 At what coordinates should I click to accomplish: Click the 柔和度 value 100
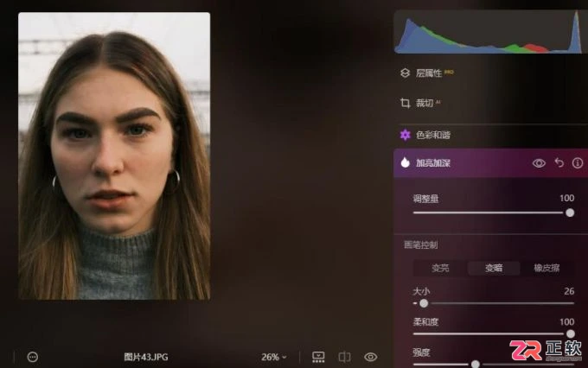(566, 322)
